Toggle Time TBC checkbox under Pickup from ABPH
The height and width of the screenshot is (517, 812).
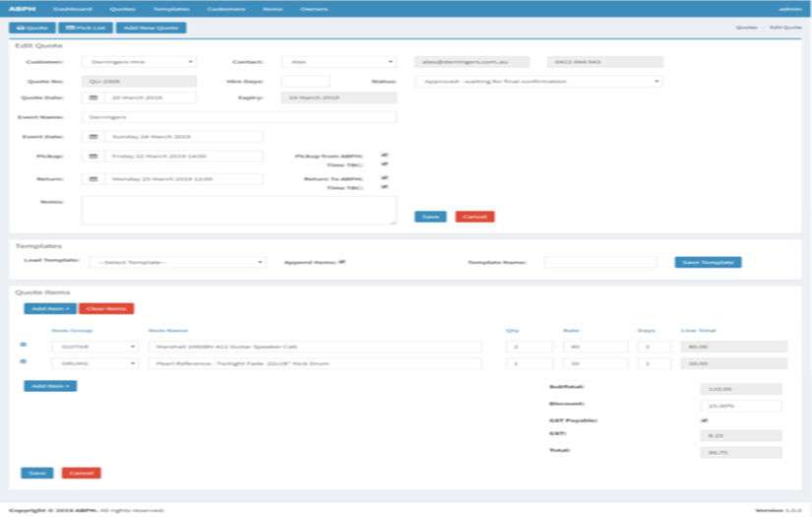coord(384,164)
